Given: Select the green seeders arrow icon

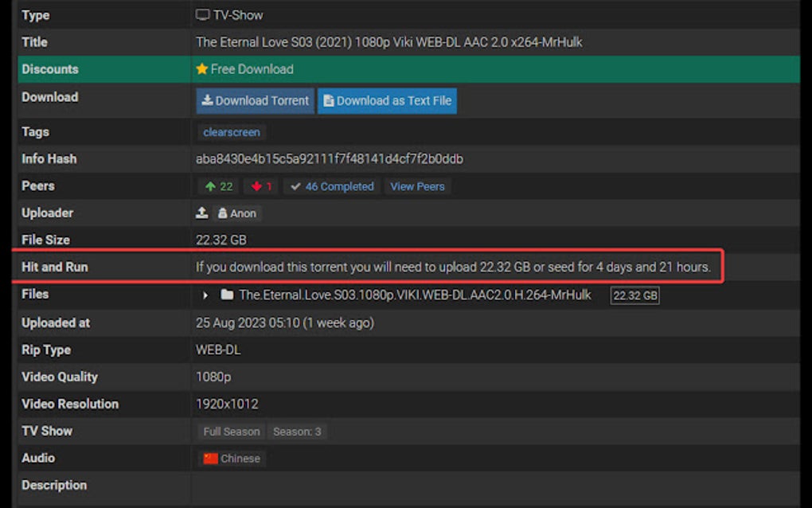Looking at the screenshot, I should [209, 186].
